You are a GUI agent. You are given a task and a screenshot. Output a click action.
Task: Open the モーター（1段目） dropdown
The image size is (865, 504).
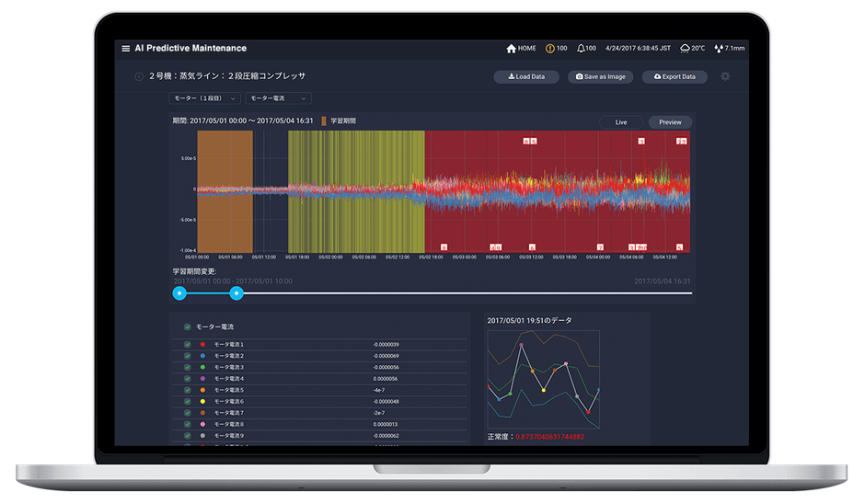tap(204, 98)
